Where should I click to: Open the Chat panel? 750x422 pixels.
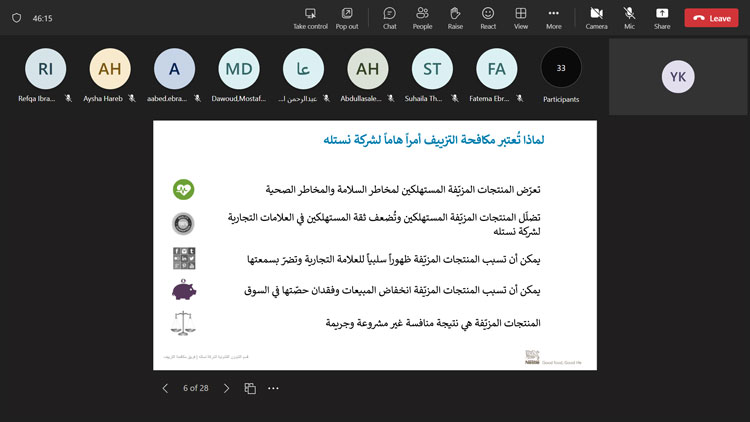click(389, 17)
